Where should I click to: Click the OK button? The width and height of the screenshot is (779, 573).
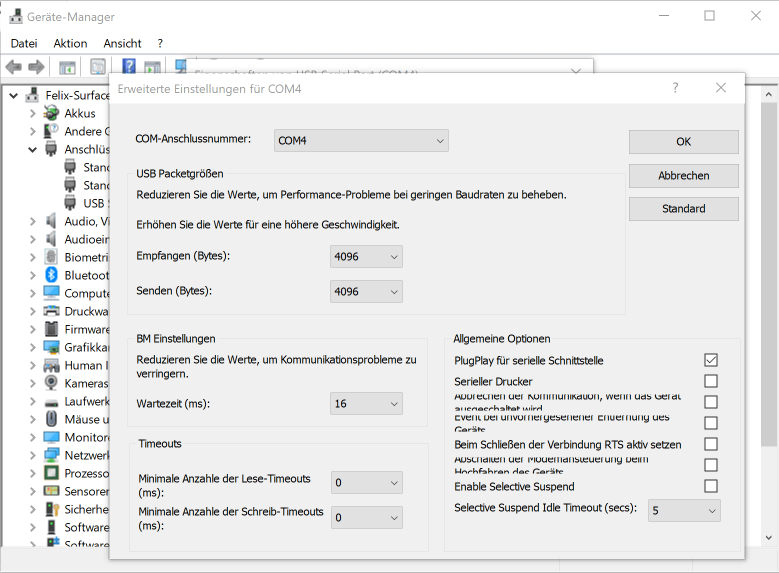pyautogui.click(x=683, y=141)
